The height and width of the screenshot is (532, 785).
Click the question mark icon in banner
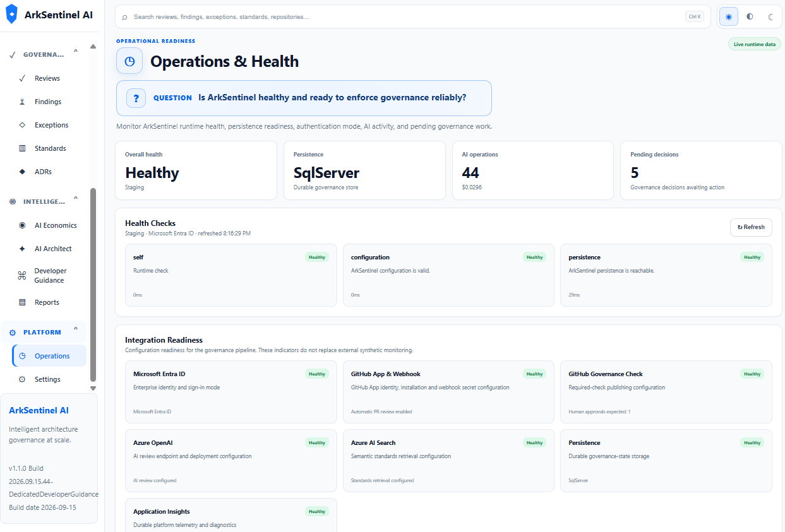[136, 98]
